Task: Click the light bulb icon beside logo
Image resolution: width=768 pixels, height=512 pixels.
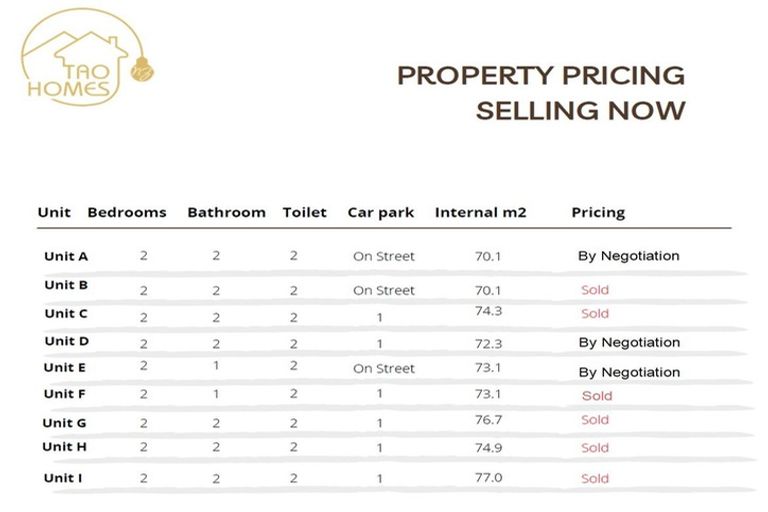Action: pos(141,70)
